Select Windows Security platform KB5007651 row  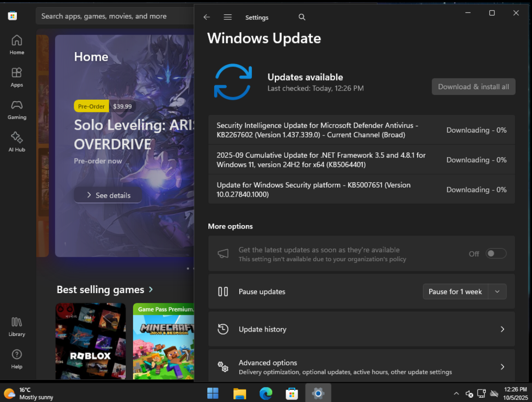tap(361, 189)
